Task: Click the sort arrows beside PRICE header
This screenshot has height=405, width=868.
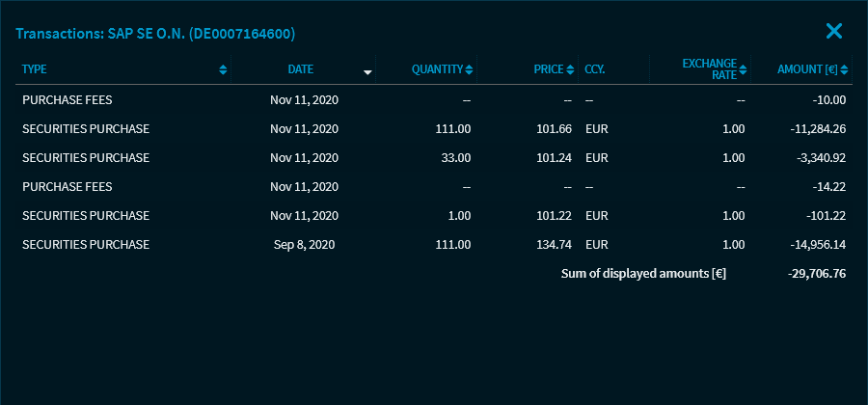Action: tap(570, 69)
